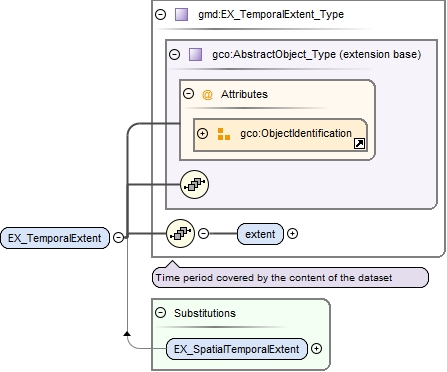Expand the extent element
447x372 pixels.
coord(292,234)
